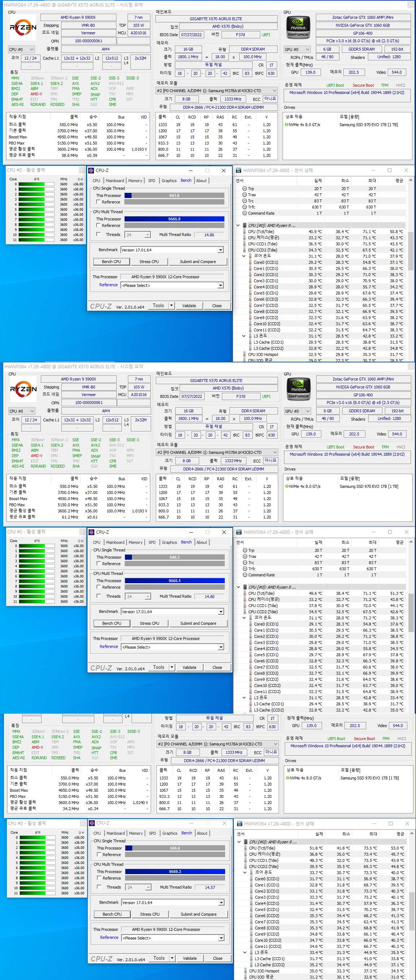Open the Samsung M378A1K43CB2-CTD module dropdown in the 61.2 MHz summary
Viewport: 416px width, 980px height.
(x=217, y=453)
